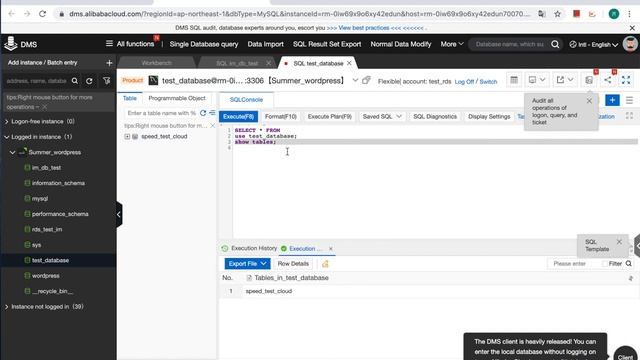Refresh the table list

[x=203, y=113]
